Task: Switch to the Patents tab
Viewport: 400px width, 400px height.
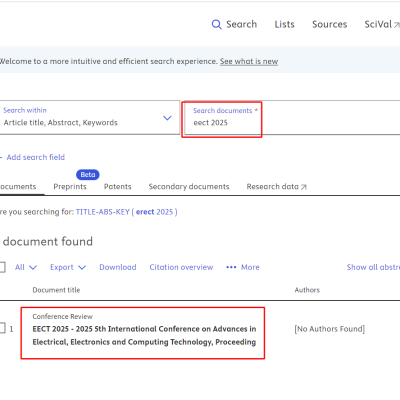Action: click(x=117, y=187)
